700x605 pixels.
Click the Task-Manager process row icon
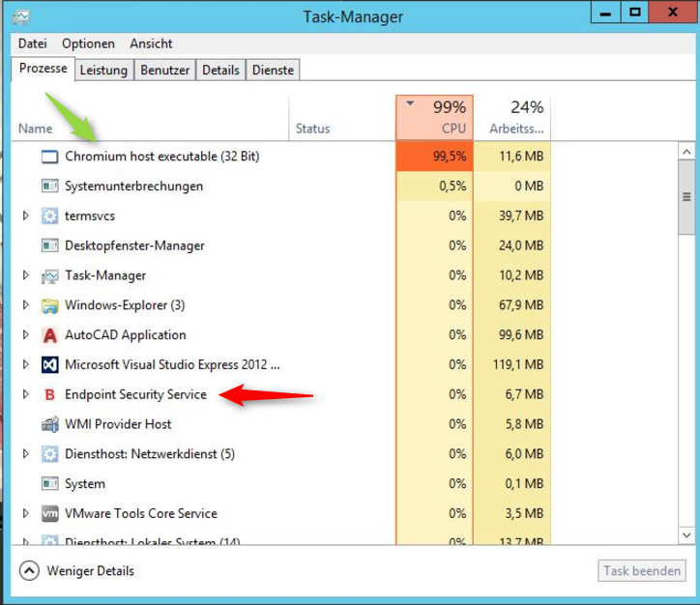point(49,276)
